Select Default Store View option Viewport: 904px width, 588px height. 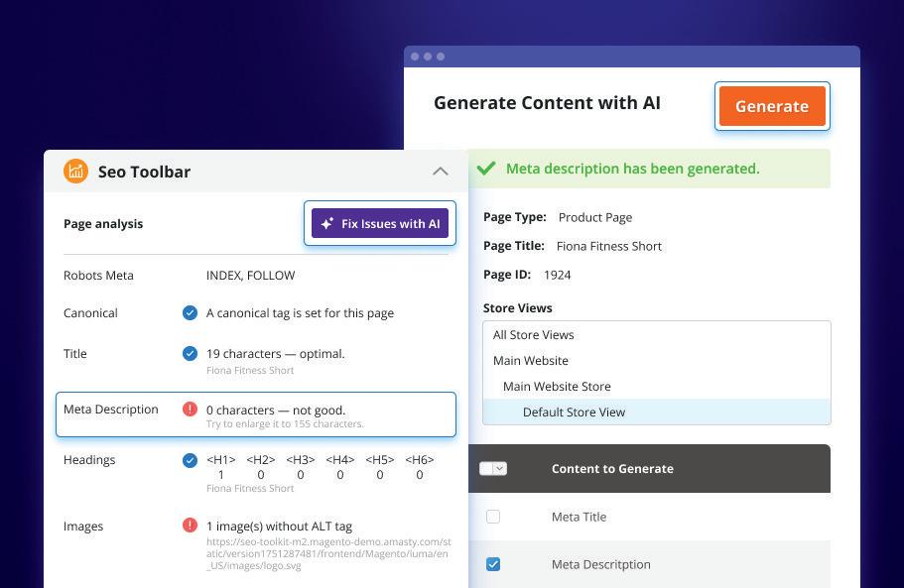(x=574, y=412)
